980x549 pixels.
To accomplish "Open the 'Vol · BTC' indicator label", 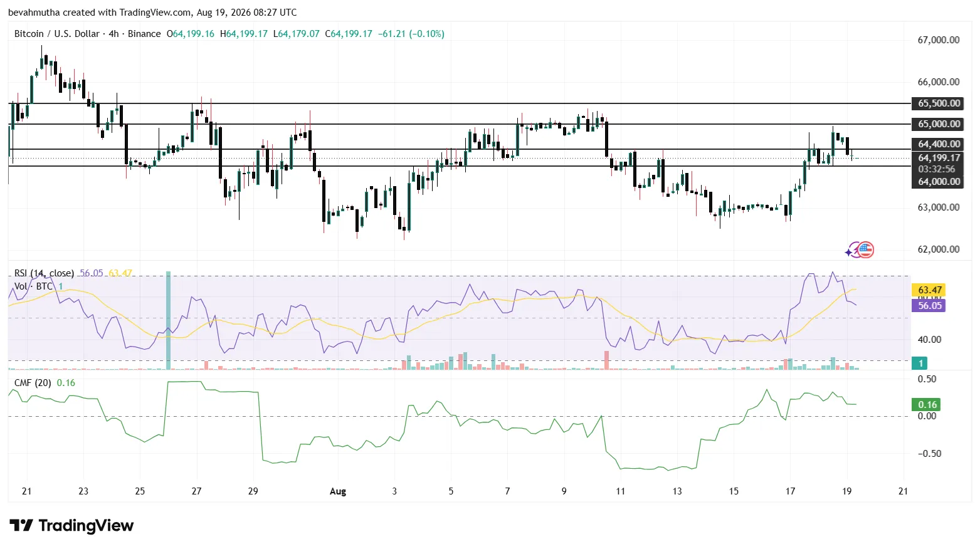I will point(34,286).
